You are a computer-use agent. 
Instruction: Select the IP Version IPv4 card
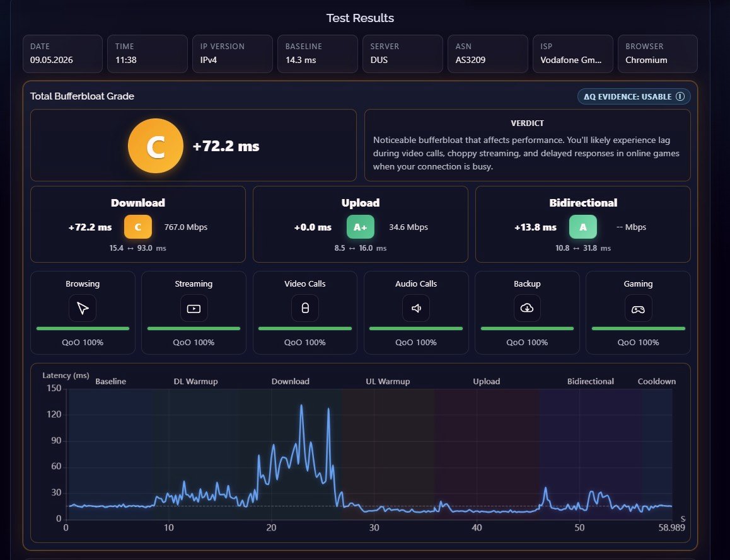(x=233, y=54)
